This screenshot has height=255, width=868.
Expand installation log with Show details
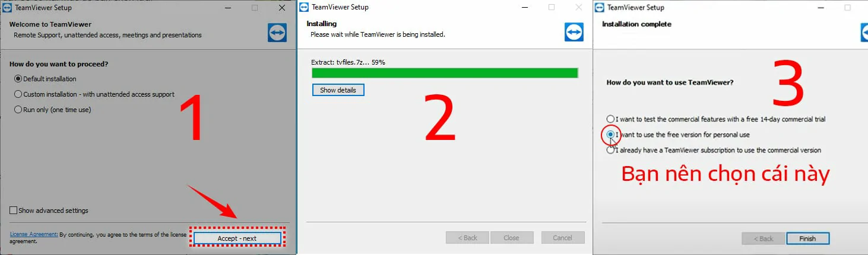(x=338, y=90)
